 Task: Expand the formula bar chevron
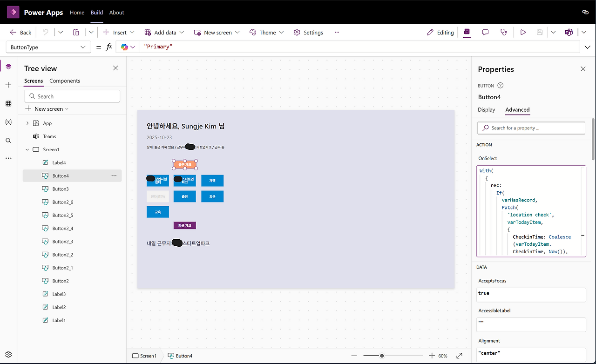click(587, 47)
